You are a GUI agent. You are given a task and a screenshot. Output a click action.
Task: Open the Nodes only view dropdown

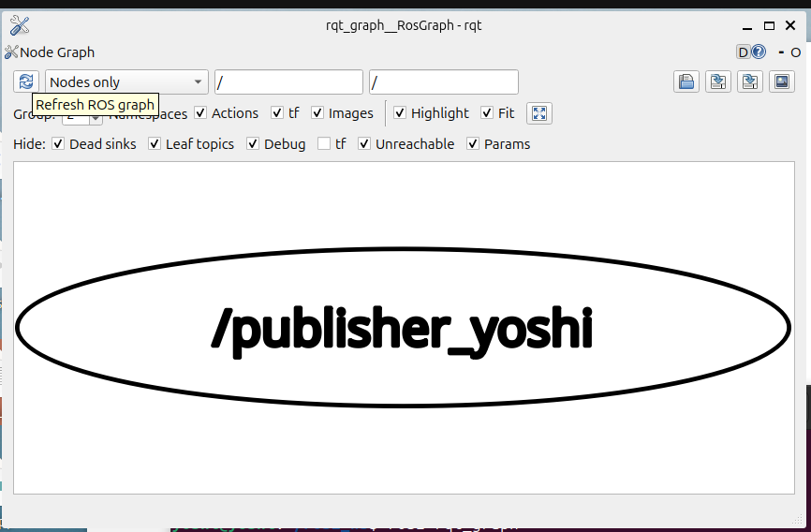(126, 81)
